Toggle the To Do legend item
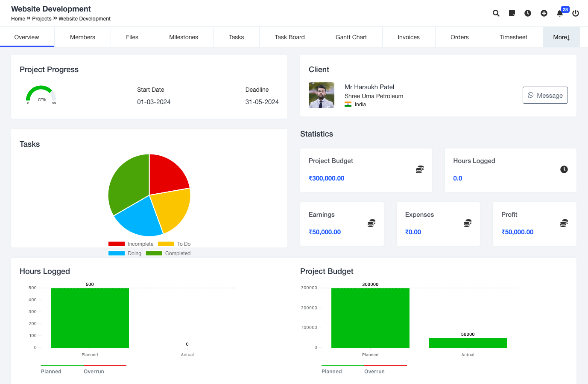Image resolution: width=588 pixels, height=384 pixels. coord(174,244)
